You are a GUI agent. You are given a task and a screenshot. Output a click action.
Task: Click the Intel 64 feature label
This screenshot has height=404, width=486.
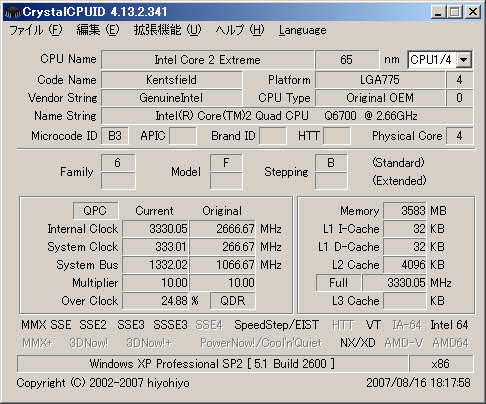[x=449, y=325]
